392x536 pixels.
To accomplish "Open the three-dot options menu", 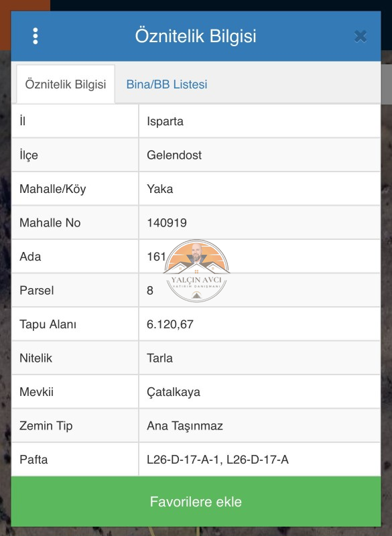I will click(36, 36).
